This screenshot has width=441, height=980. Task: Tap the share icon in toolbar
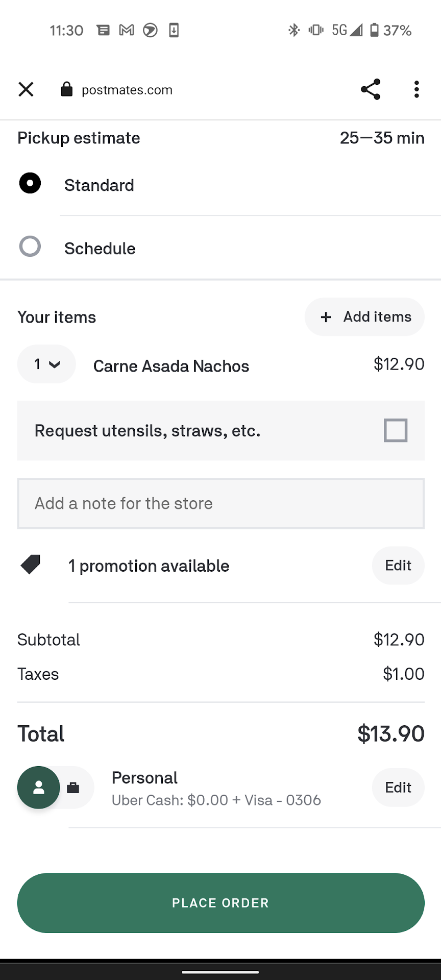click(x=371, y=89)
